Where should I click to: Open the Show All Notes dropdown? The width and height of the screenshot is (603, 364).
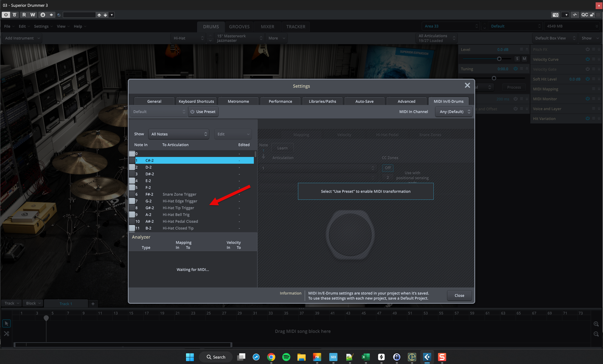(x=179, y=134)
